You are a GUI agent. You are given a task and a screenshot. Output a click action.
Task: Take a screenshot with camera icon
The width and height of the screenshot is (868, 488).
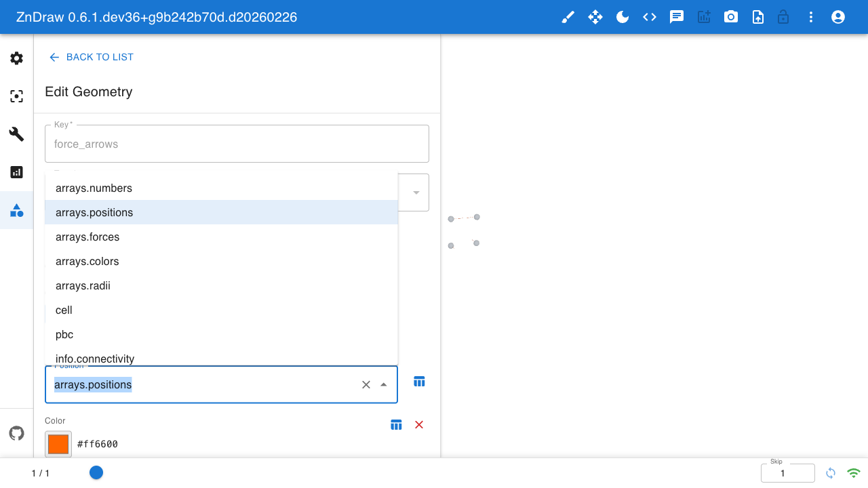pyautogui.click(x=731, y=17)
